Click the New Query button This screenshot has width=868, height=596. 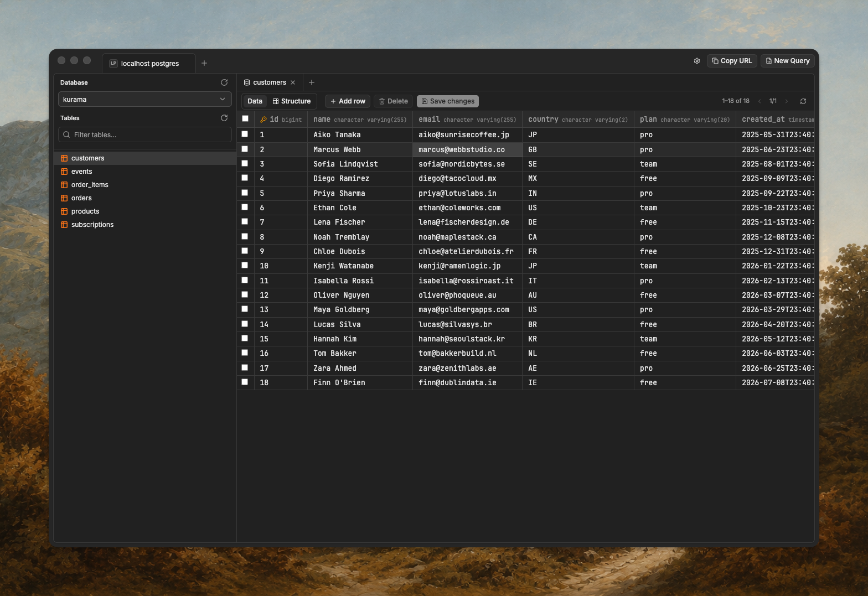tap(788, 61)
